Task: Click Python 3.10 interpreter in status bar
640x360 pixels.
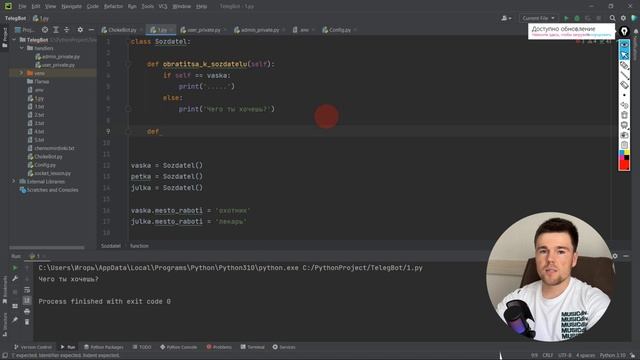Action: [x=612, y=355]
